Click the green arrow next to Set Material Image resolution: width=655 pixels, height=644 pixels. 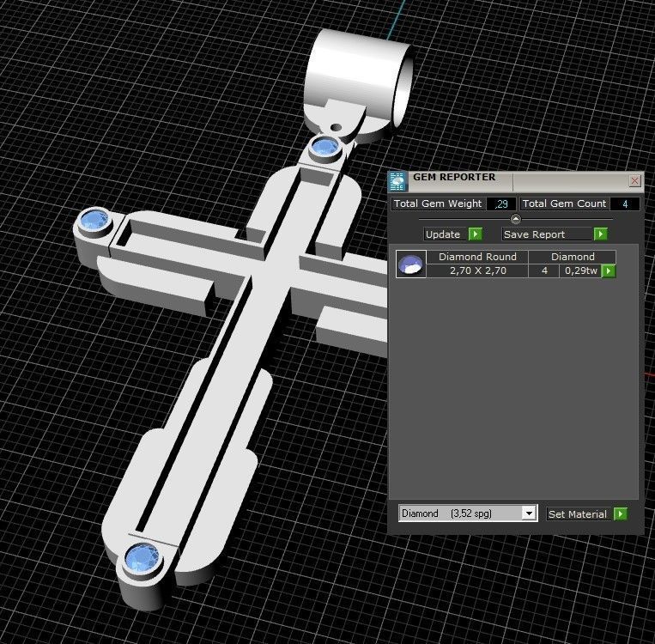pyautogui.click(x=621, y=514)
